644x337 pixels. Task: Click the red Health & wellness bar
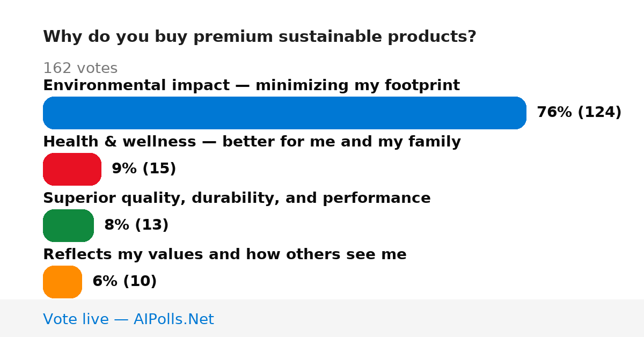pos(72,169)
